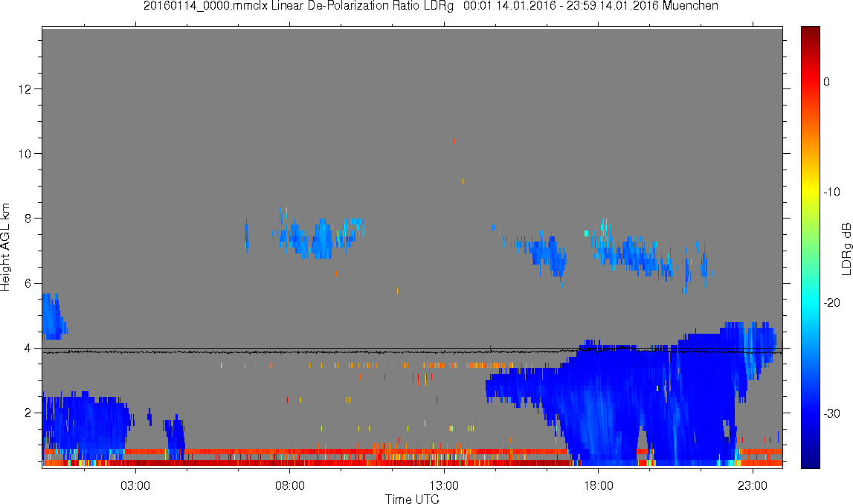Click the '03:00' time axis label
Screen dimensions: 853x504
click(x=135, y=485)
